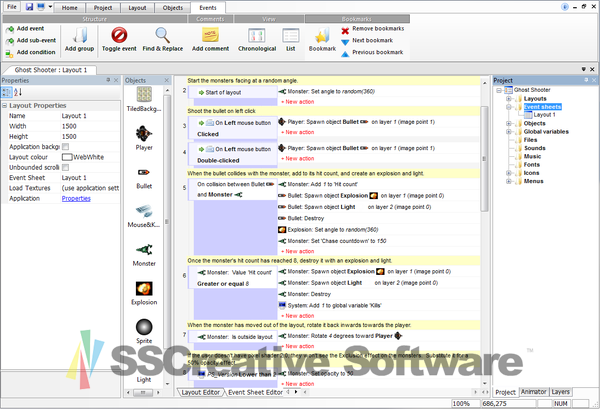Open the Animator panel tab
Viewport: 600px width, 409px height.
pos(534,392)
